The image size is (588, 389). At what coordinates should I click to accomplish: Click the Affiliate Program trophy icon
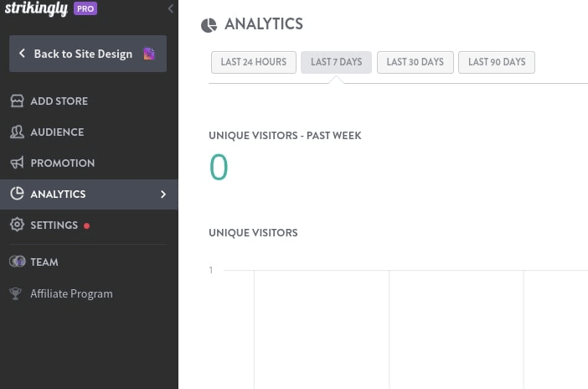(15, 293)
